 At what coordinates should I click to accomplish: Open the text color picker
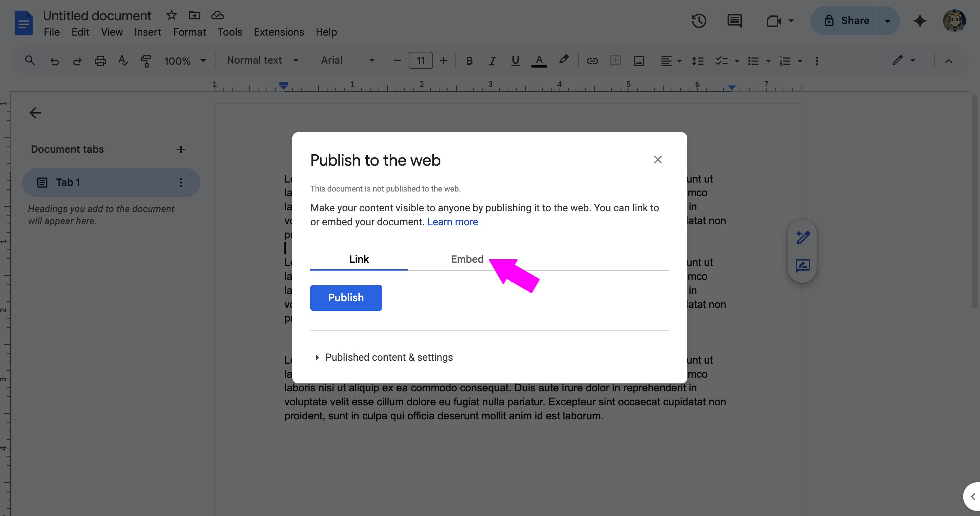(x=539, y=61)
